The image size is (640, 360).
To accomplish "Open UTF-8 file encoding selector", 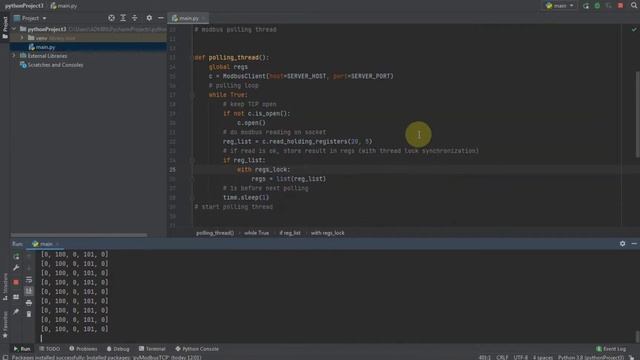I will tap(520, 358).
